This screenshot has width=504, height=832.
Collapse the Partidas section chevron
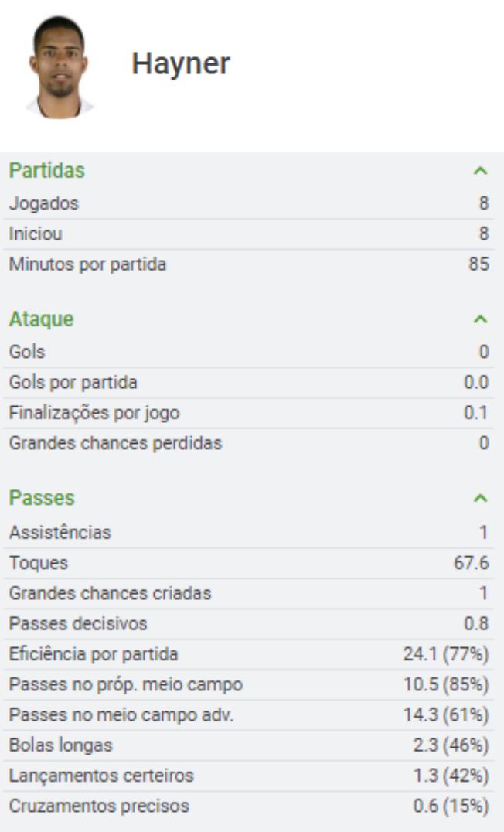[480, 171]
